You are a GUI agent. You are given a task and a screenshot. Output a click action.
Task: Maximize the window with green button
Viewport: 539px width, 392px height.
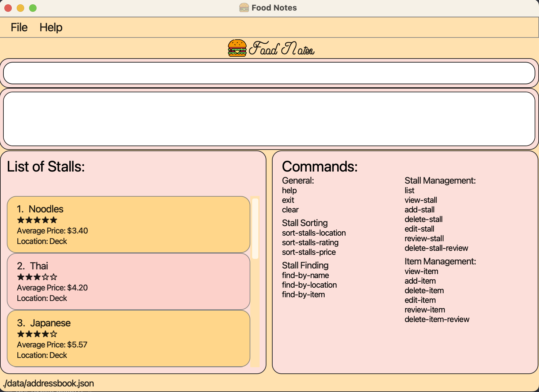coord(33,8)
